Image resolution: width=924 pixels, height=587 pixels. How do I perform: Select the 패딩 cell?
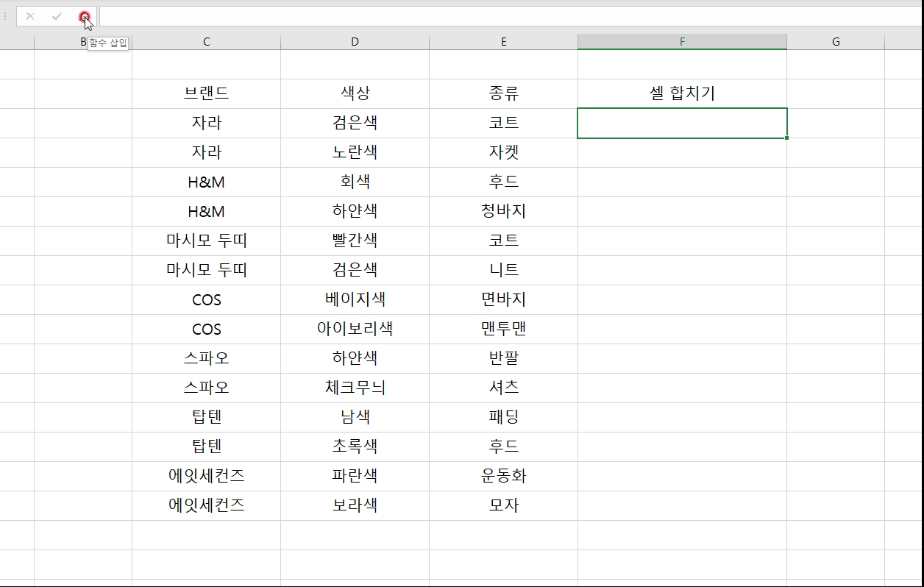[504, 417]
